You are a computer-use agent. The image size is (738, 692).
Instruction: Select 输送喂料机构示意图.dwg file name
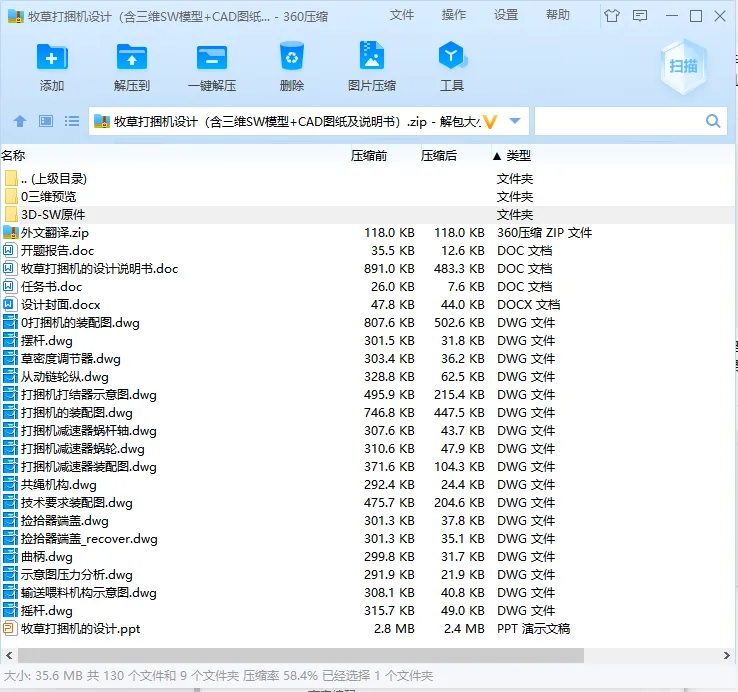pyautogui.click(x=88, y=593)
